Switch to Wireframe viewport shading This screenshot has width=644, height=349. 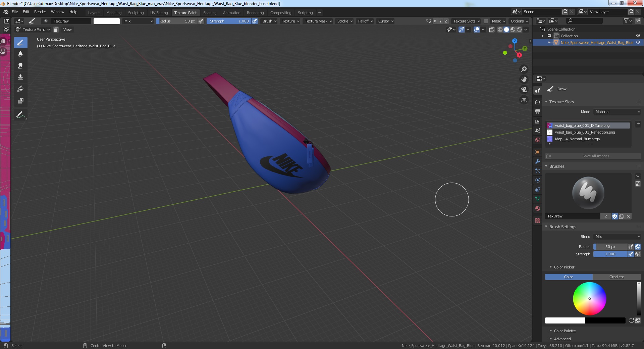click(x=500, y=30)
